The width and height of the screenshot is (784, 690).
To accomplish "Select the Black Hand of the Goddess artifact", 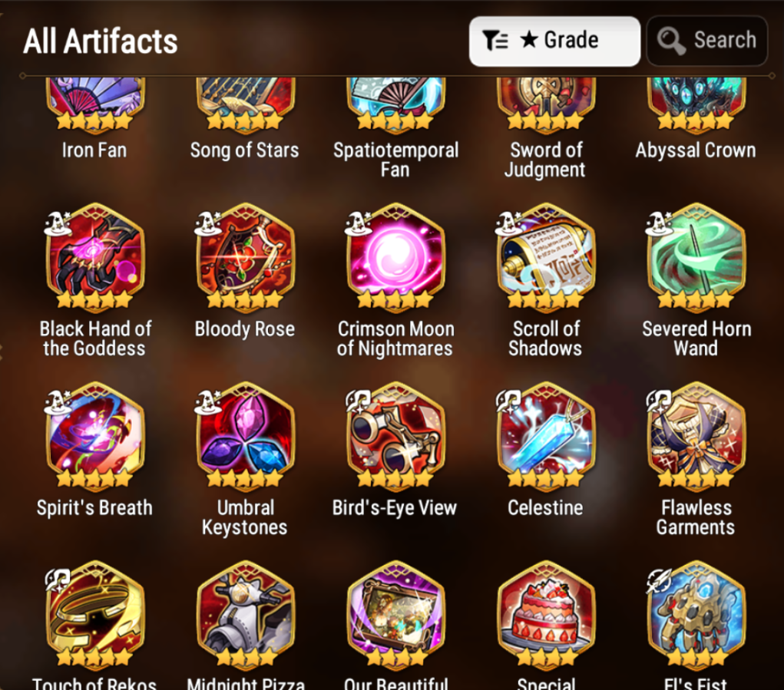I will tap(95, 257).
